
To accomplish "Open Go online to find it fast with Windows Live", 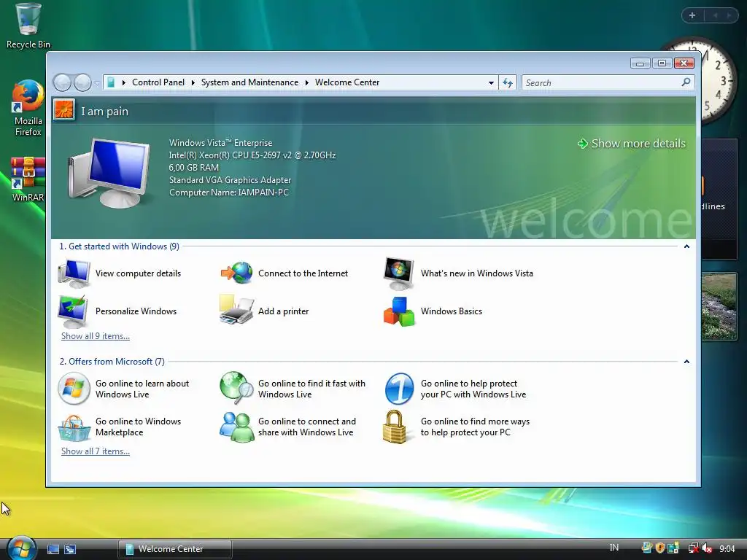I will (x=293, y=389).
